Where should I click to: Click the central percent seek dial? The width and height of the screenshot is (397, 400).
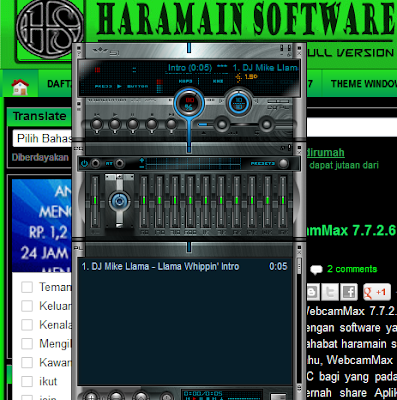pyautogui.click(x=189, y=103)
